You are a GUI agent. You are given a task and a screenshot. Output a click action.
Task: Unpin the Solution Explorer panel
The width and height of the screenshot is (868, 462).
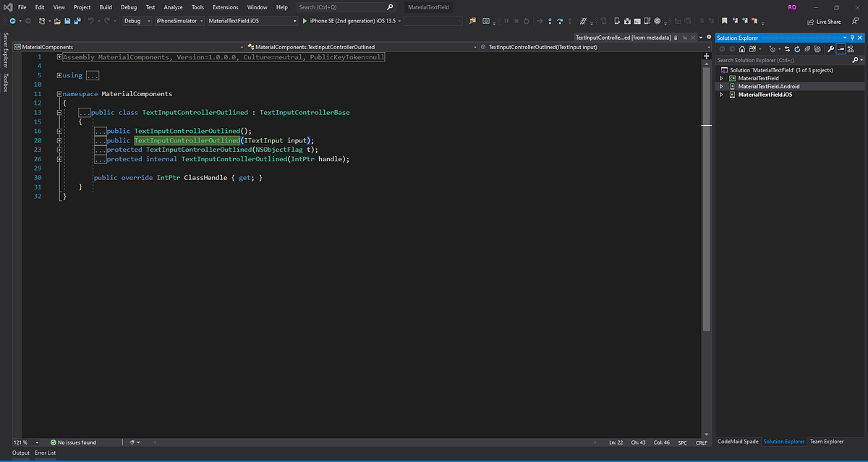coord(852,38)
